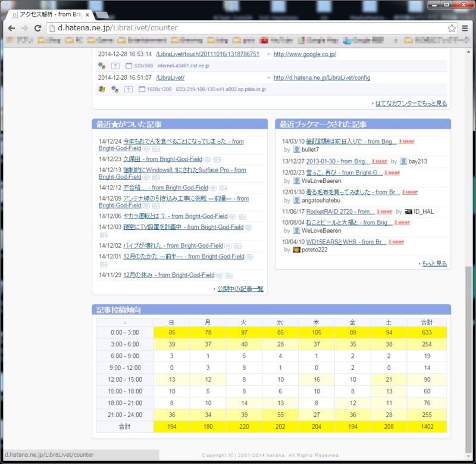Close the アクセス解析 browser tab
476x464 pixels.
[x=87, y=14]
